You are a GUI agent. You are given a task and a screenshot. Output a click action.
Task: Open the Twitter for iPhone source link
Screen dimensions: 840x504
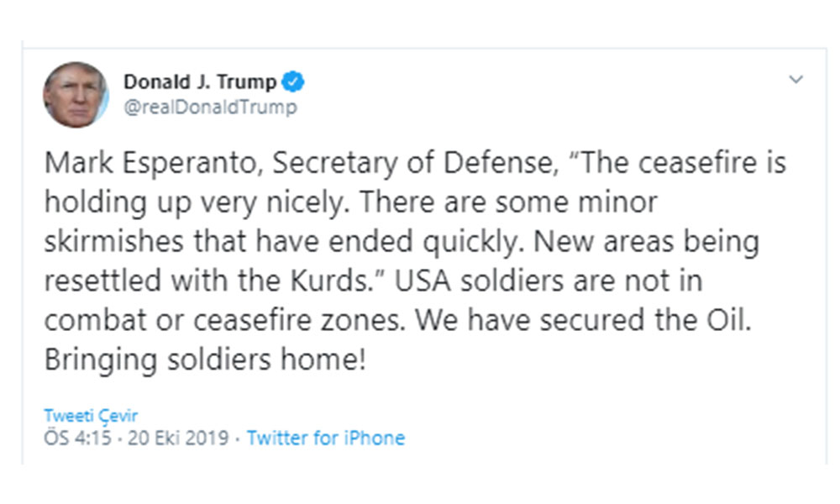click(326, 438)
